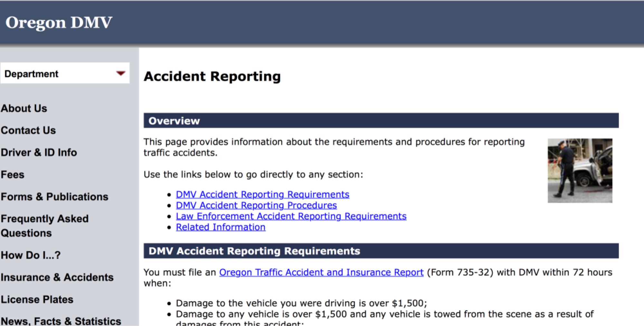The height and width of the screenshot is (326, 644).
Task: Click the red Department dropdown arrow
Action: (x=121, y=73)
